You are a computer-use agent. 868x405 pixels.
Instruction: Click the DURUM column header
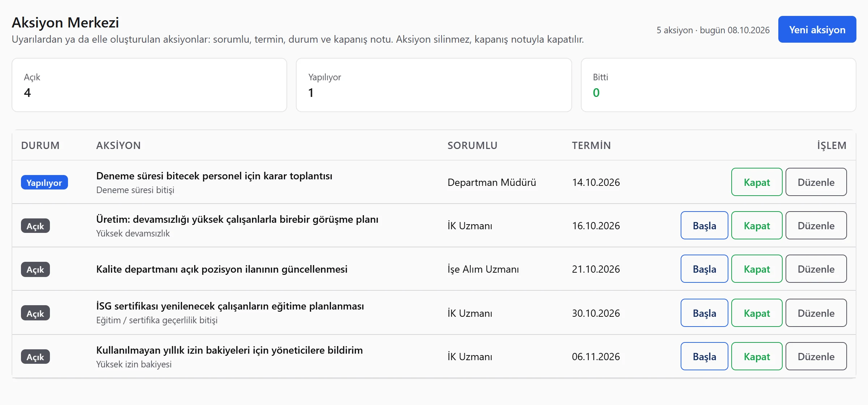[40, 145]
